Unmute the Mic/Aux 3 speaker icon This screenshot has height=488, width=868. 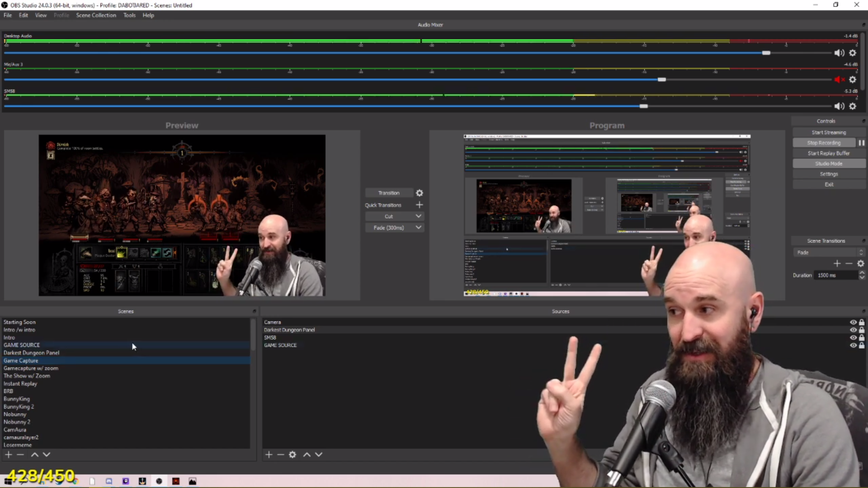[x=839, y=80]
